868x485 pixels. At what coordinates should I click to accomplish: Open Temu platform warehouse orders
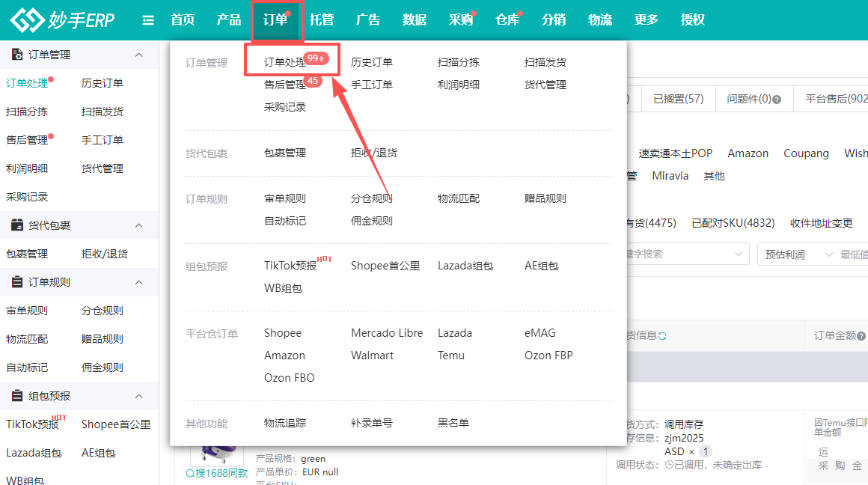pos(450,356)
